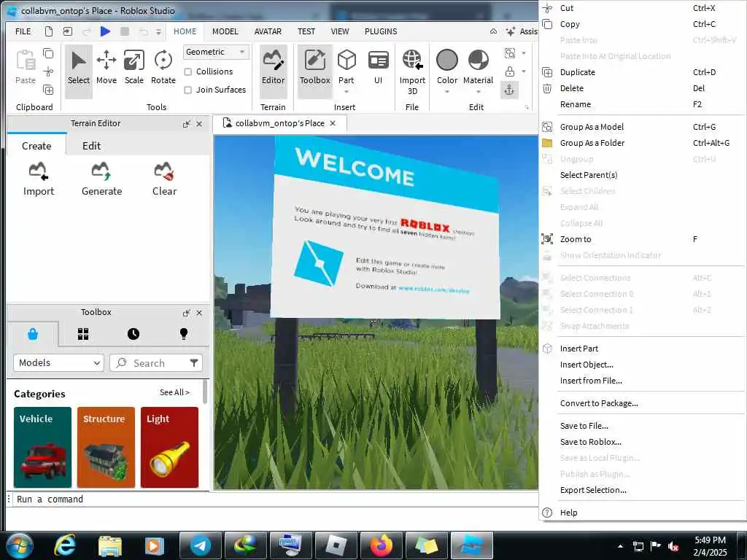Open the UI insert tool
Viewport: 747px width, 560px height.
coord(379,68)
